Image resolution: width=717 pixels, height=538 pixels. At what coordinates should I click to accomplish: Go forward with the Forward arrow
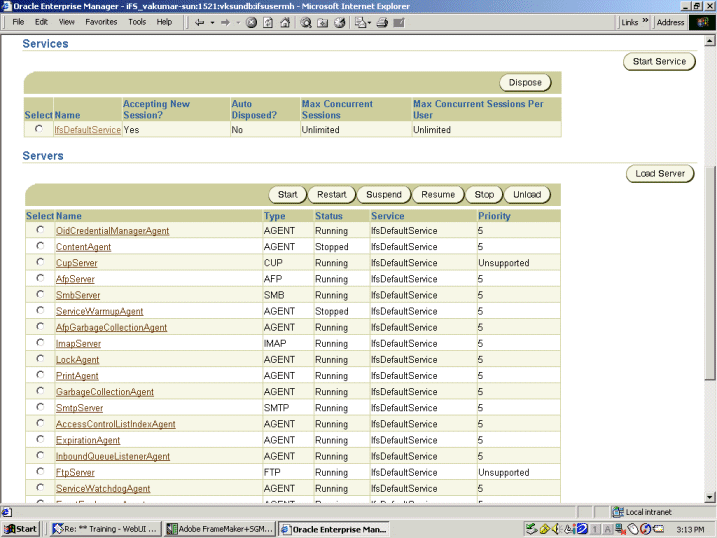pyautogui.click(x=225, y=22)
